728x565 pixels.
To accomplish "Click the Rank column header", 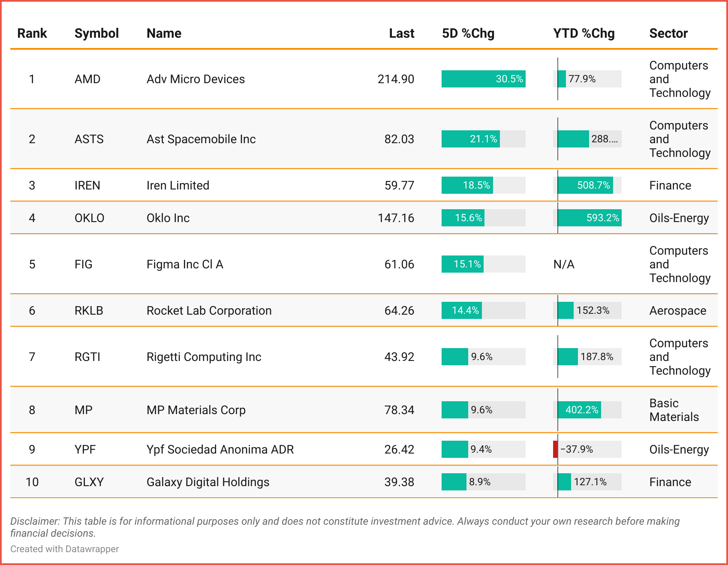I will [32, 33].
